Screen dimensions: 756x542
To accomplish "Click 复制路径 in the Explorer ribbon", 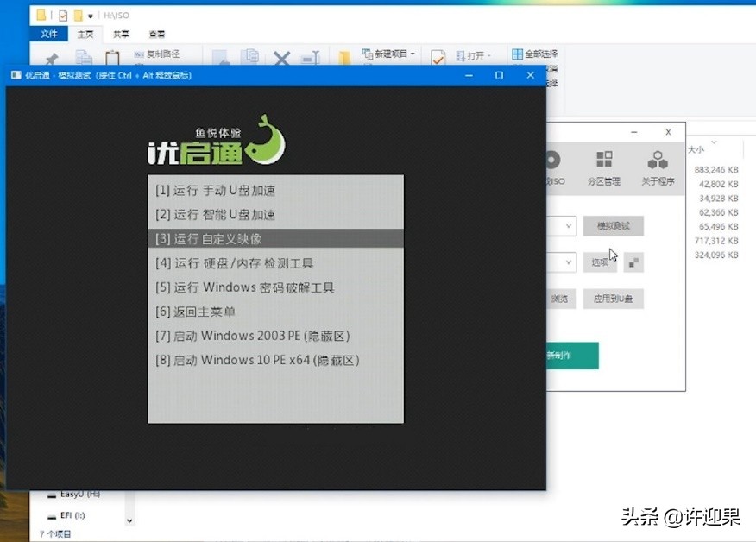I will pos(157,54).
